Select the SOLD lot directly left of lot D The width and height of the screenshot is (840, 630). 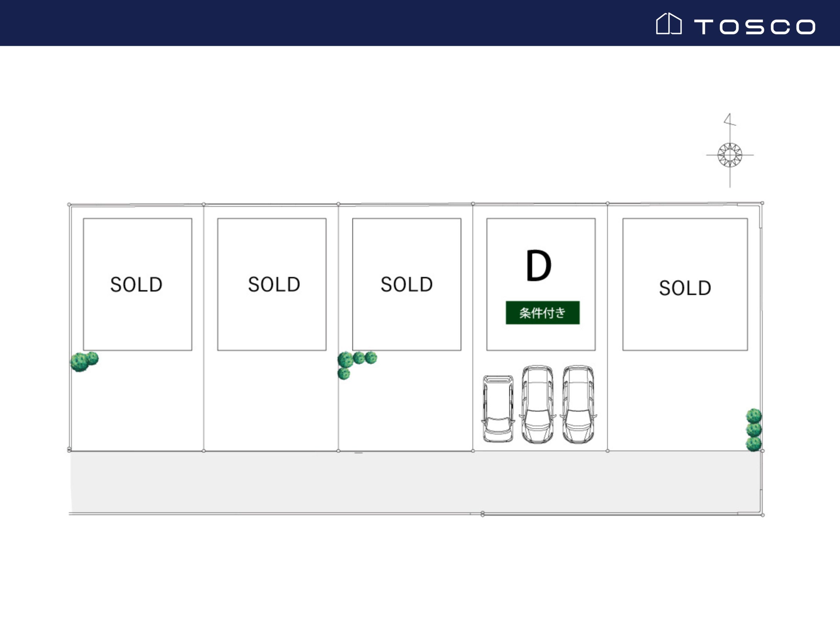click(406, 284)
